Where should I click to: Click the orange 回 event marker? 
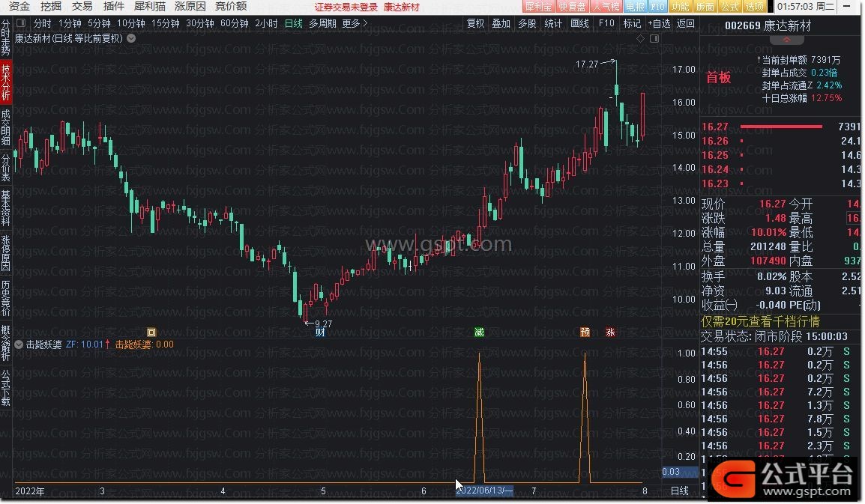click(151, 332)
